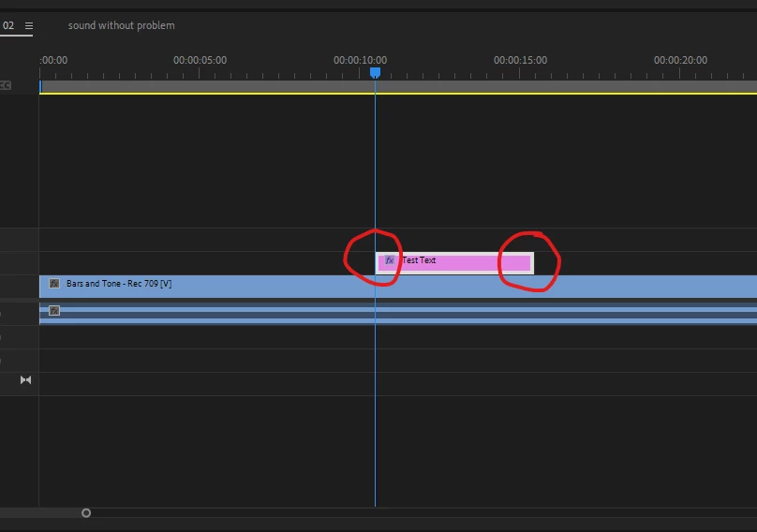Click the ruler at 00:00:05:00
The height and width of the screenshot is (532, 757).
pyautogui.click(x=200, y=60)
